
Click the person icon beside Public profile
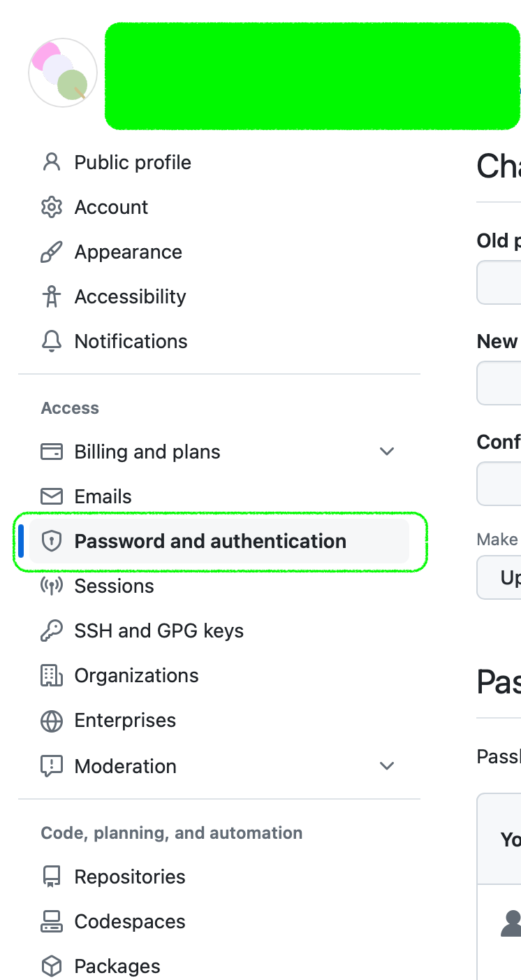(x=52, y=162)
